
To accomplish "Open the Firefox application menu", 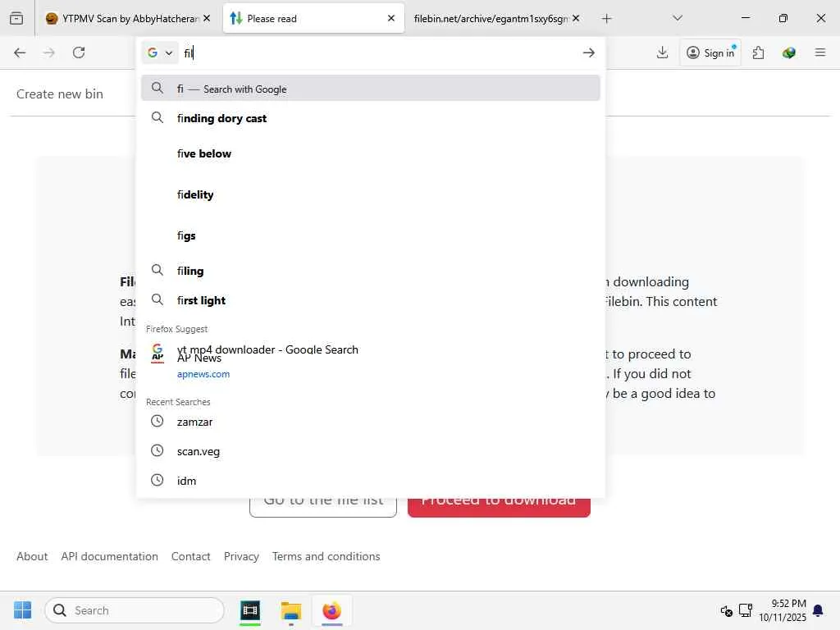I will click(819, 52).
